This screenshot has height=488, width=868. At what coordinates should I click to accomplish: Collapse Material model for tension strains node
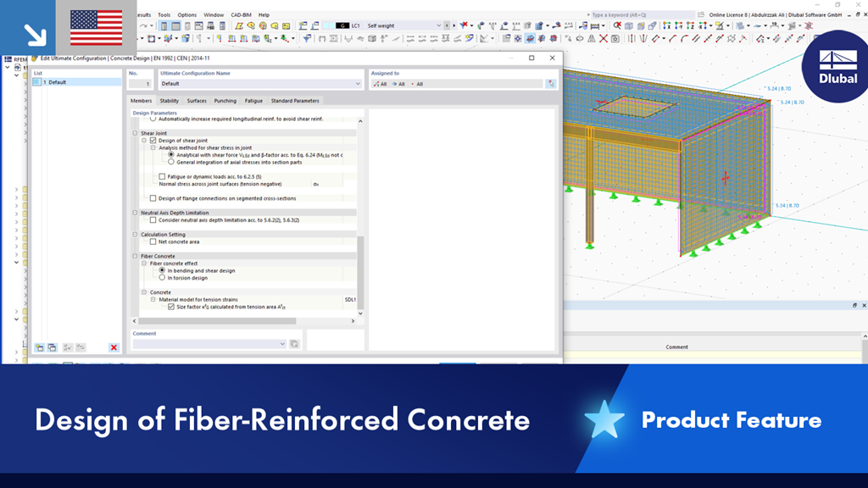click(x=153, y=299)
